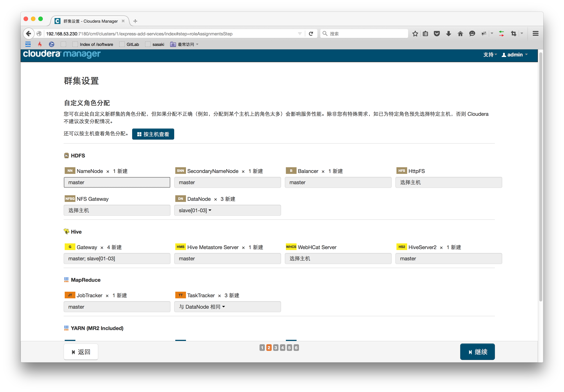This screenshot has height=392, width=564.
Task: Open the Pocket icon in toolbar
Action: tap(437, 34)
